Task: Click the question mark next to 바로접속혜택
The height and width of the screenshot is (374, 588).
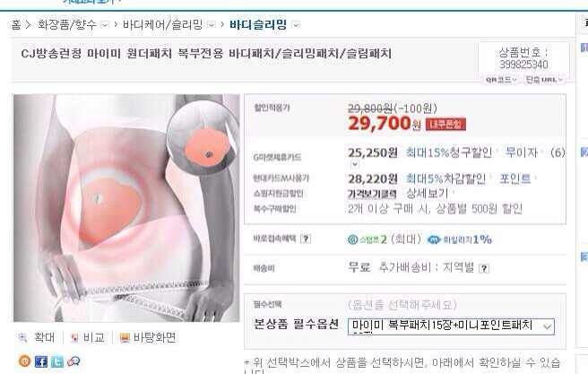Action: [x=306, y=239]
